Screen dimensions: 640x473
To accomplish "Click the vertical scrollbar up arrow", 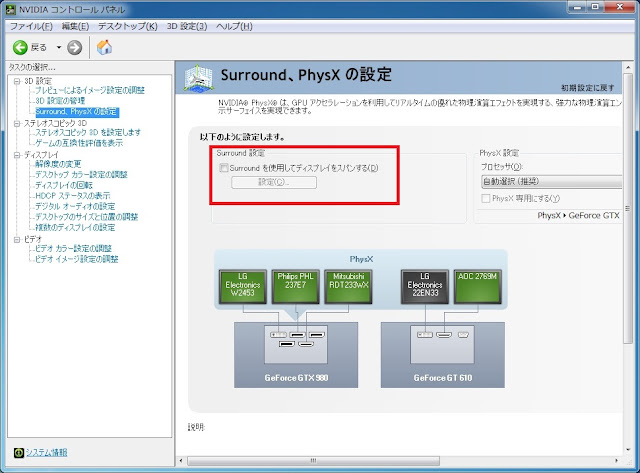I will pos(628,67).
